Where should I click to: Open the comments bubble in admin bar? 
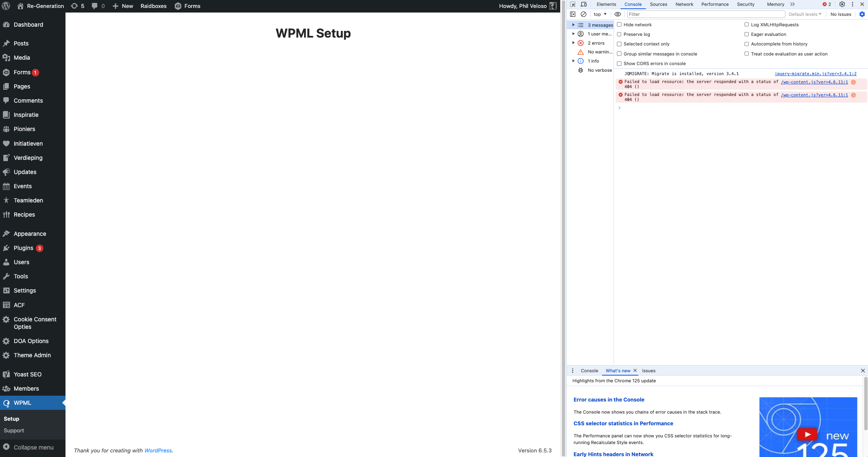(x=98, y=6)
